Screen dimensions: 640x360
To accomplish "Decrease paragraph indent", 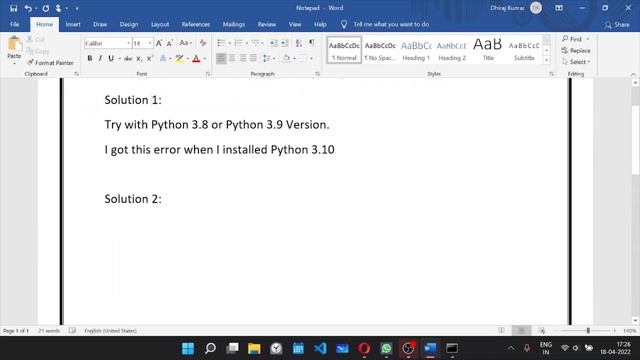I will click(x=274, y=43).
